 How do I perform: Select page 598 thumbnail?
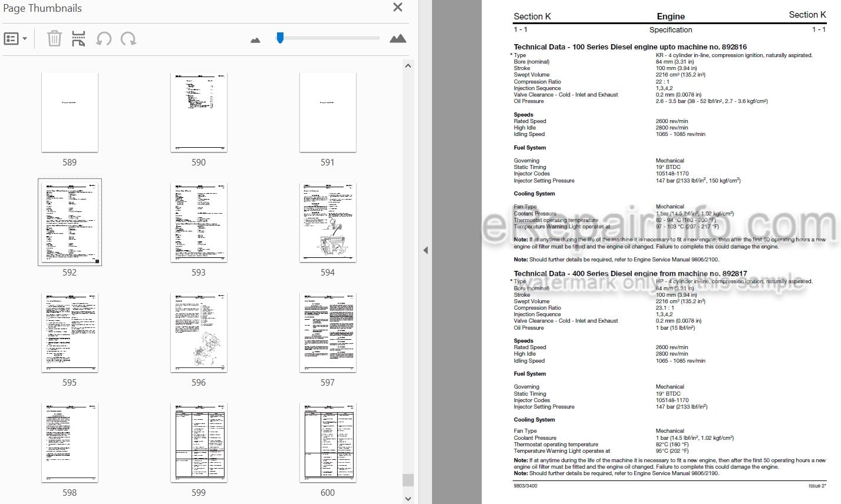70,443
